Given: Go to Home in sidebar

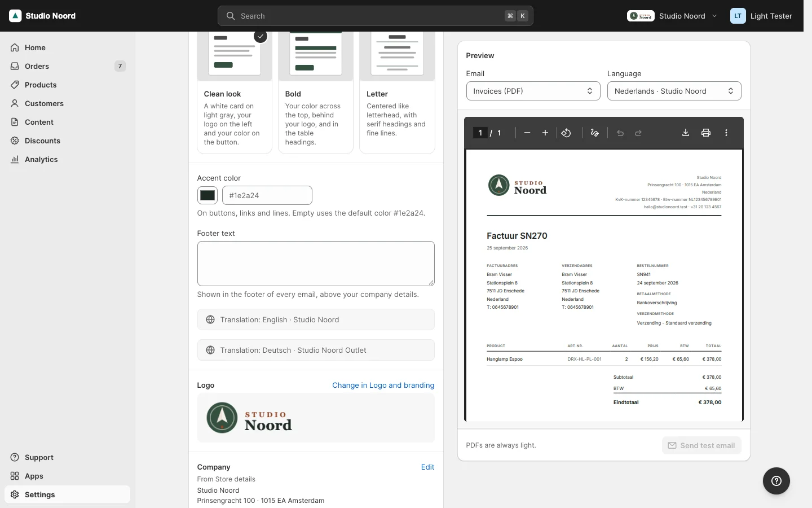Looking at the screenshot, I should click(68, 47).
